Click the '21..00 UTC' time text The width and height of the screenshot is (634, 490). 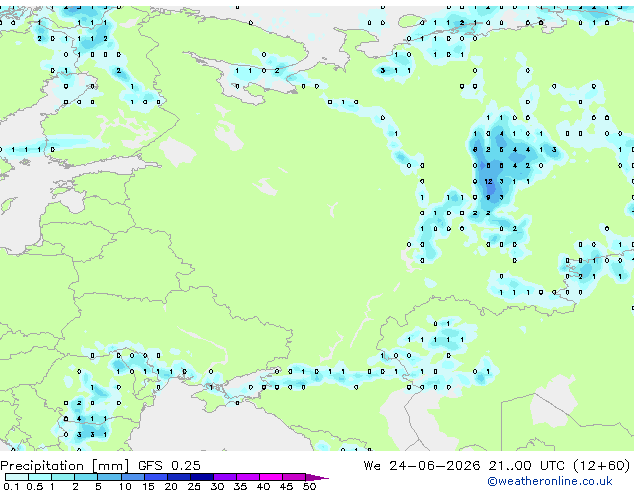pyautogui.click(x=526, y=465)
